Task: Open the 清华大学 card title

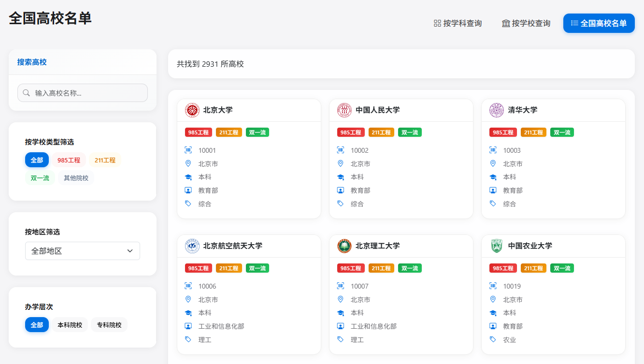Action: point(523,110)
